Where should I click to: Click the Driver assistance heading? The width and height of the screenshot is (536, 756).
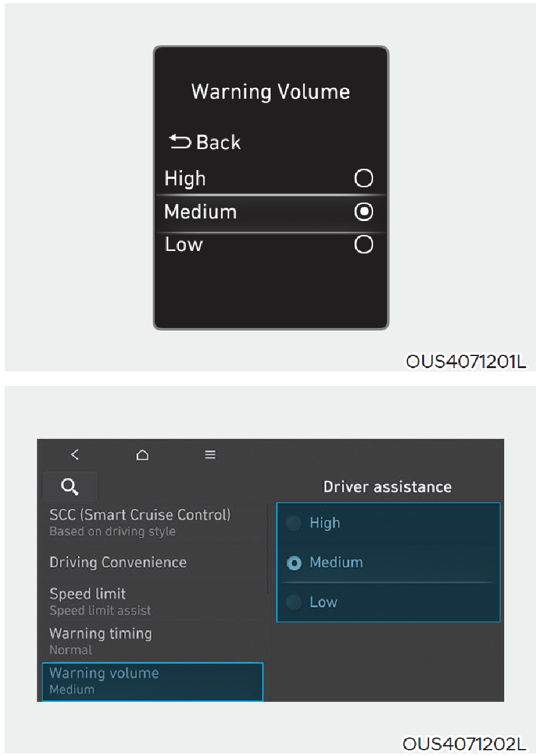coord(388,487)
